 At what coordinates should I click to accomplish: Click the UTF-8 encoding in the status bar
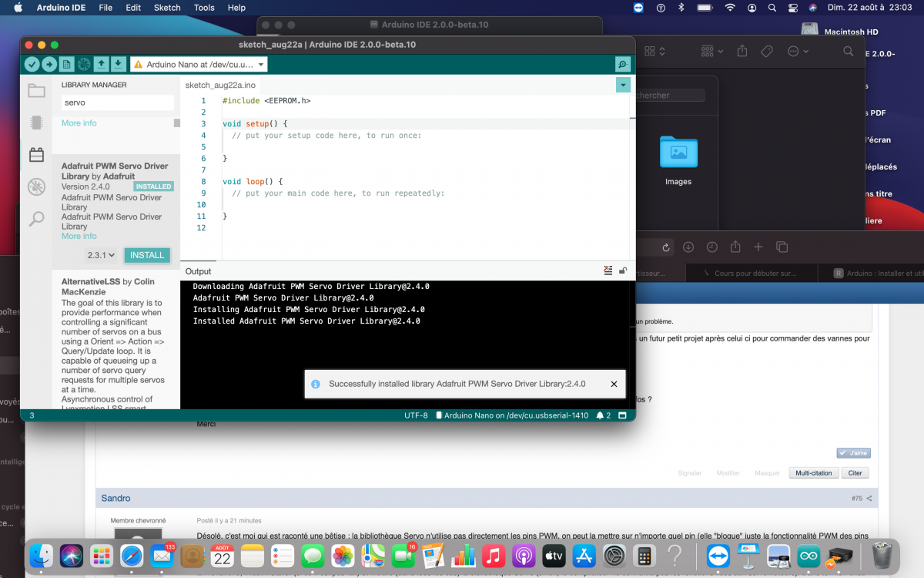click(x=416, y=415)
